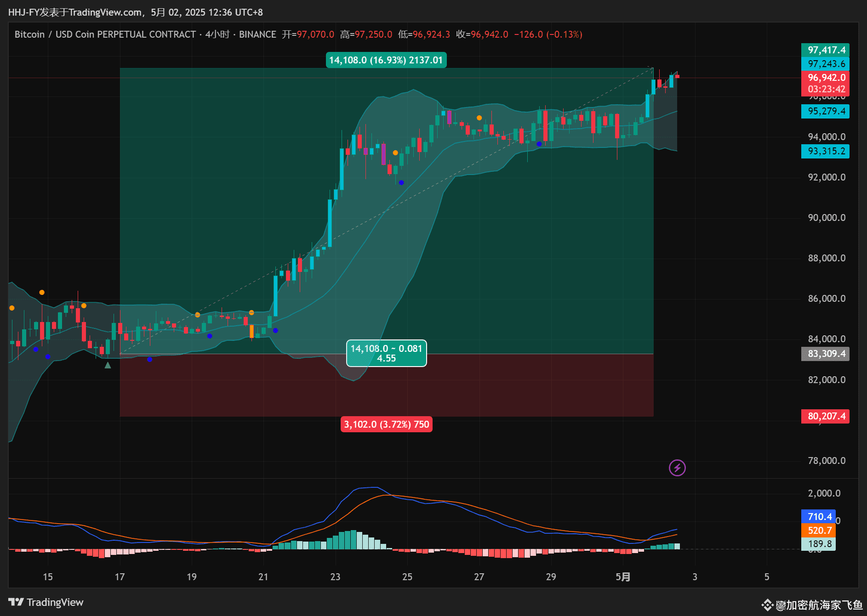The image size is (867, 616).
Task: Click the gray 83,309.4 entry price label
Action: (826, 354)
